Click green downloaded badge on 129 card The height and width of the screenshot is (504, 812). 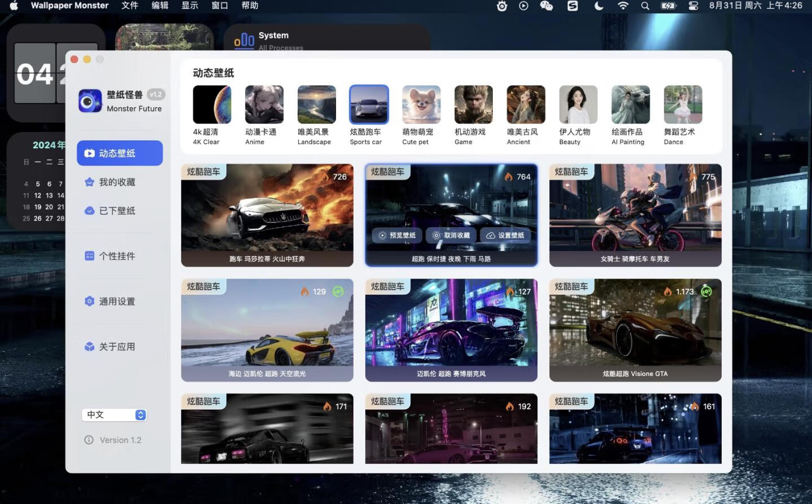pyautogui.click(x=338, y=291)
